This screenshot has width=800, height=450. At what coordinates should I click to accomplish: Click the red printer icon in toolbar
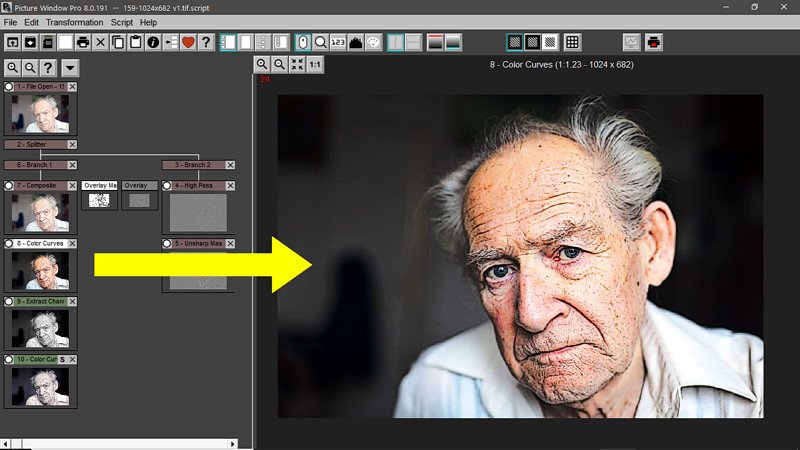pyautogui.click(x=654, y=42)
